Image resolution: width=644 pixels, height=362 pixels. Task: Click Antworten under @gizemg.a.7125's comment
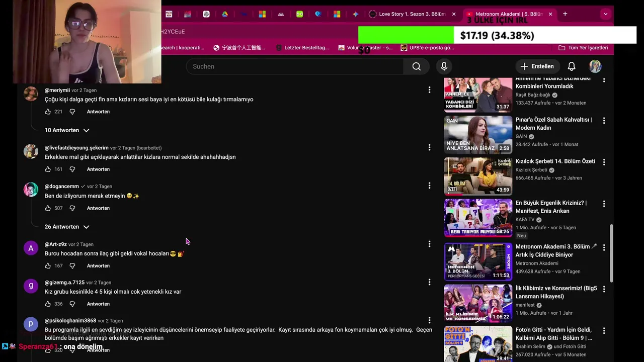pyautogui.click(x=98, y=304)
